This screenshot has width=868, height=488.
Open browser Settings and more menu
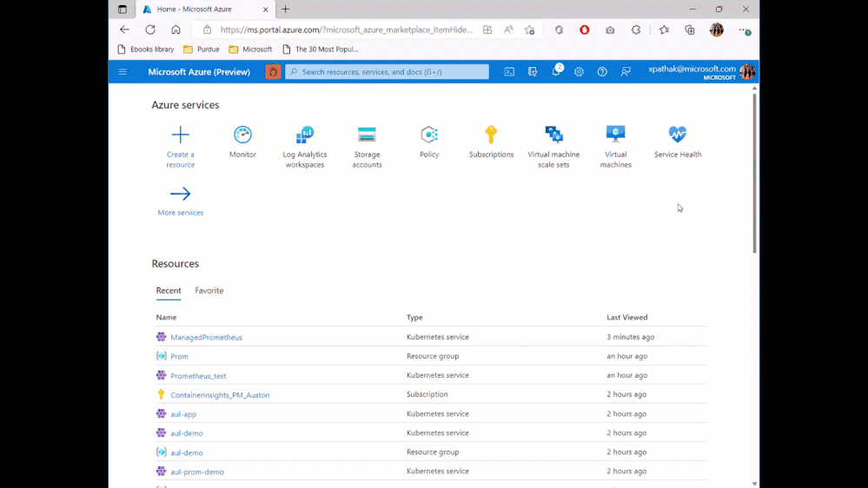pyautogui.click(x=745, y=30)
